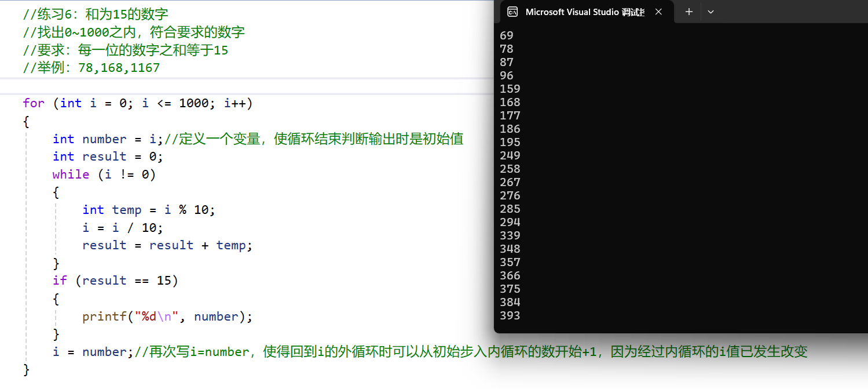Click output line 267 in console
This screenshot has height=389, width=868.
click(510, 182)
